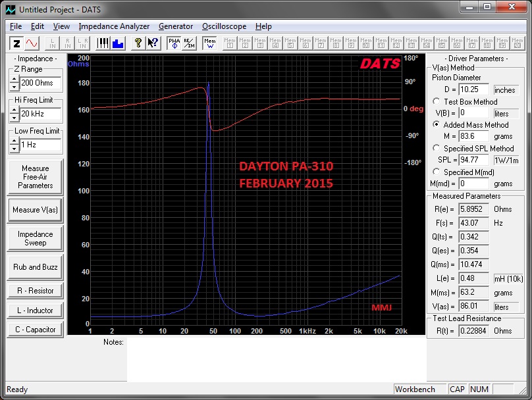Click inside the Notes text area
The width and height of the screenshot is (532, 400).
point(277,360)
